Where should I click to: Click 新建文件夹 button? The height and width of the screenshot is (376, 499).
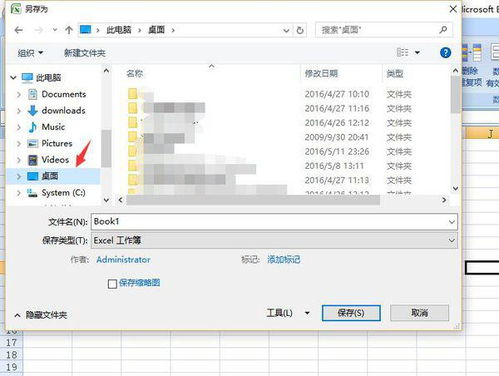tap(85, 53)
